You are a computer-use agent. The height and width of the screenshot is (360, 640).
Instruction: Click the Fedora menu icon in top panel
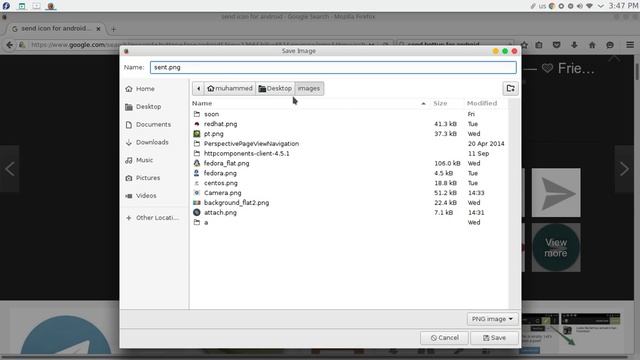coord(6,6)
